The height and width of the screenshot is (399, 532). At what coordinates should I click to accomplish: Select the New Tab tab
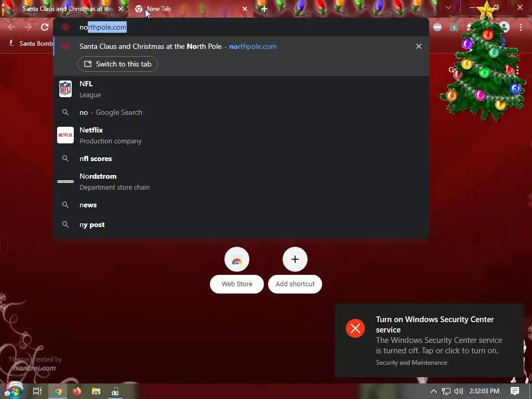(x=190, y=9)
